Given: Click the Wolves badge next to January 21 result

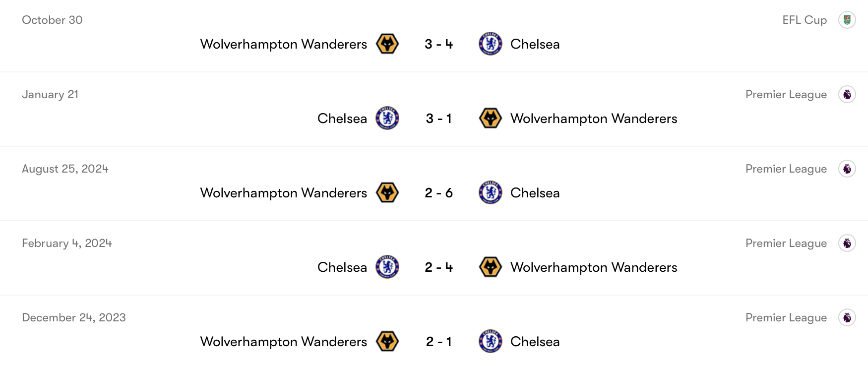Looking at the screenshot, I should [490, 119].
